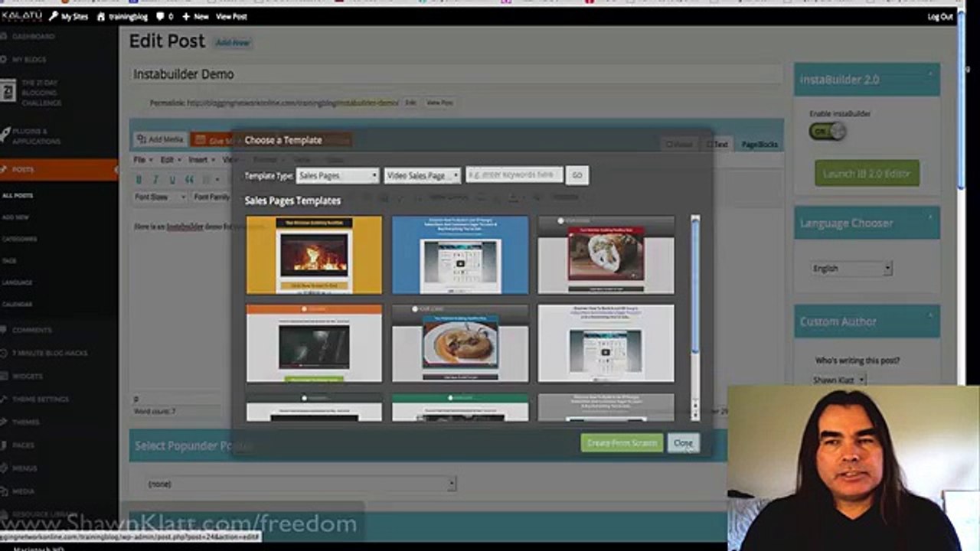Open the Video Sales Page dropdown
The height and width of the screenshot is (551, 980).
(x=423, y=175)
